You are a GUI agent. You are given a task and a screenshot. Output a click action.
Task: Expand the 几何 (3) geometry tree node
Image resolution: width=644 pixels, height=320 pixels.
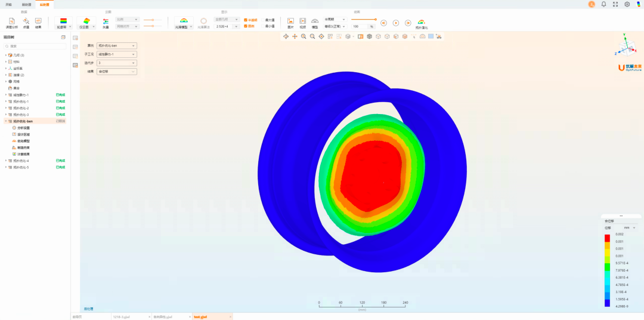[x=5, y=55]
